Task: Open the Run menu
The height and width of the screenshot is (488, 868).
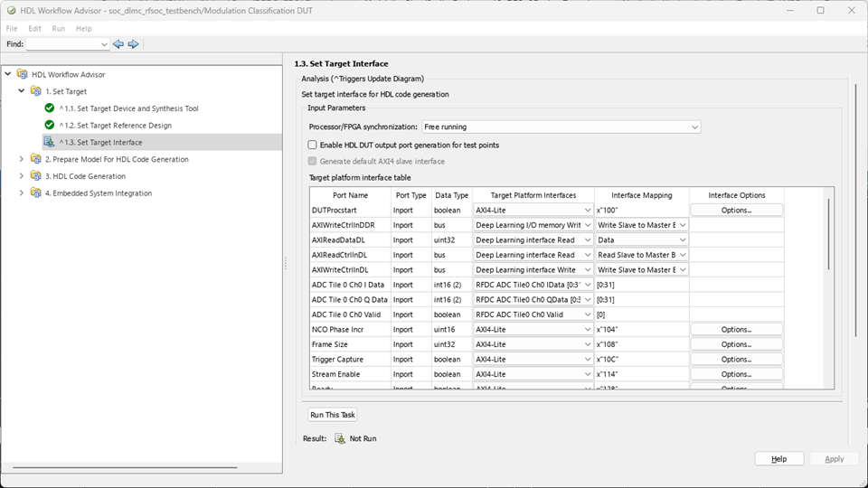Action: click(x=58, y=28)
